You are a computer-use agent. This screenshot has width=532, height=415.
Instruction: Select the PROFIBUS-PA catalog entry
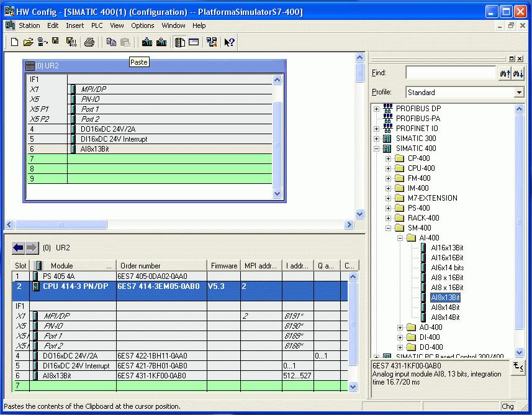[x=418, y=119]
